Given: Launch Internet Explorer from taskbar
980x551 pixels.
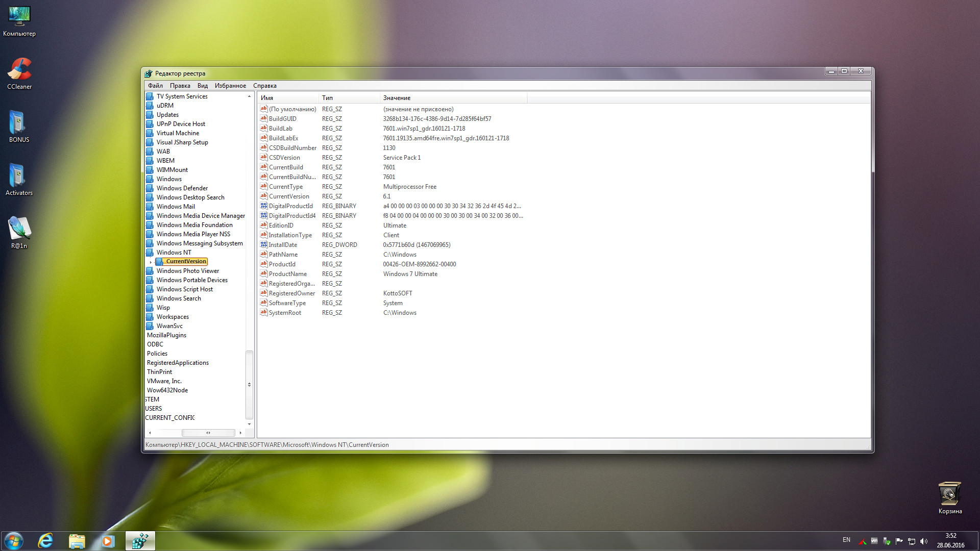Looking at the screenshot, I should (x=45, y=541).
